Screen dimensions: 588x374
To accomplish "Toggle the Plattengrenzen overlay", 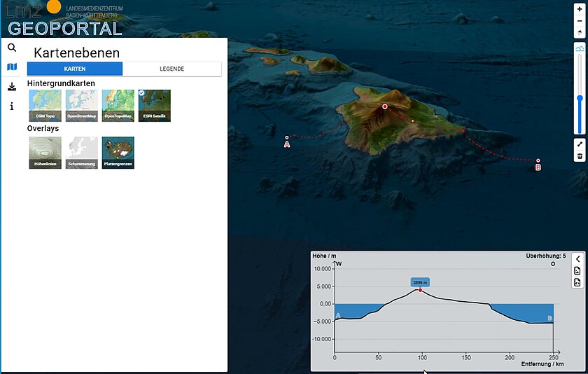I will click(x=118, y=153).
